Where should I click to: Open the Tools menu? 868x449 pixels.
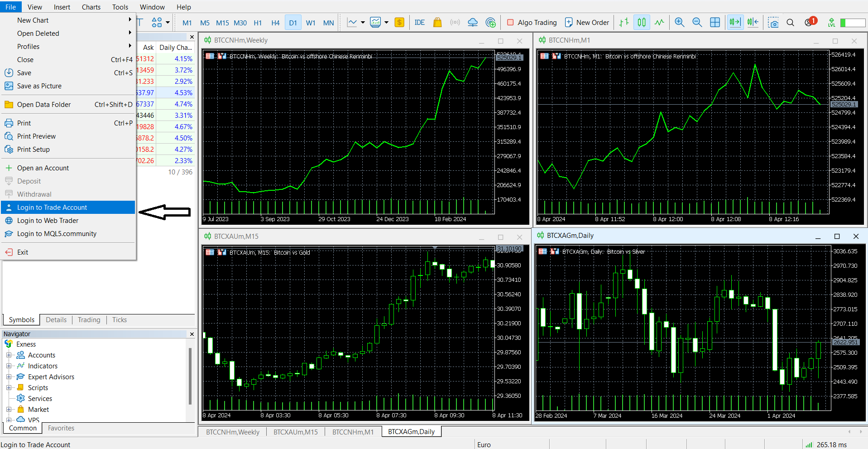120,7
